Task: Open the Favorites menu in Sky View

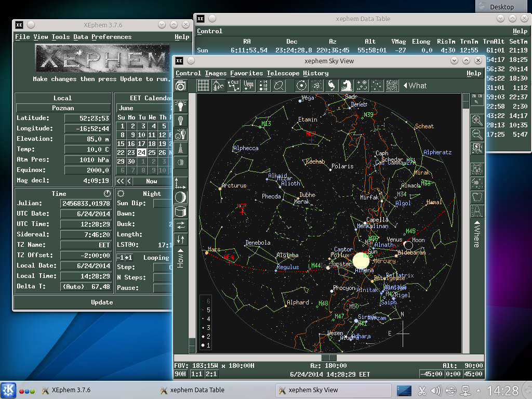Action: pyautogui.click(x=246, y=73)
